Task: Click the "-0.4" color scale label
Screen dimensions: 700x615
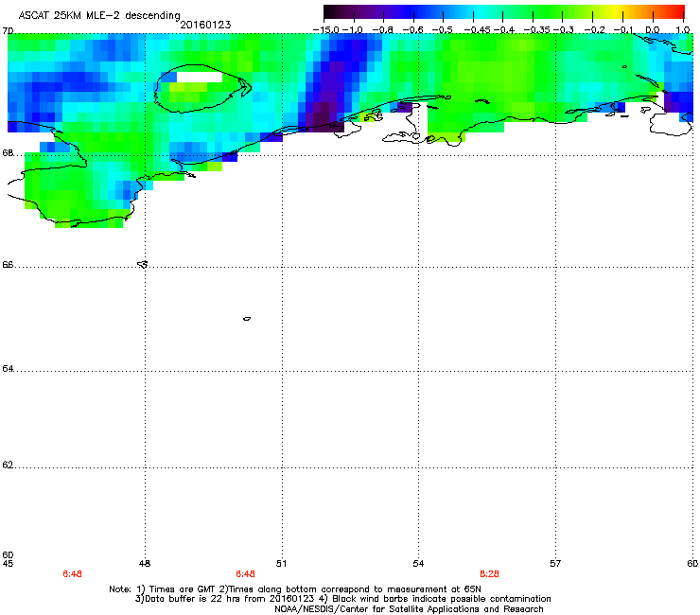Action: pos(504,30)
